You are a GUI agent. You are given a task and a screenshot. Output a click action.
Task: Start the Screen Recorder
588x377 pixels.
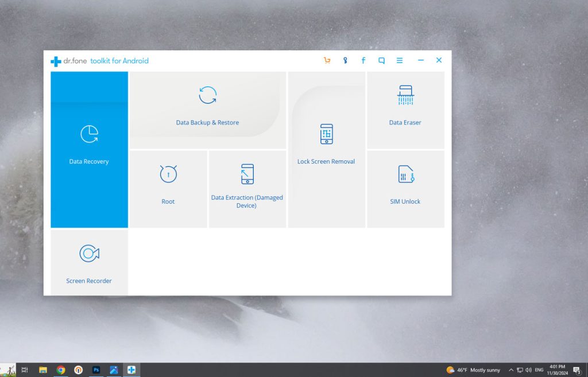[x=89, y=263]
